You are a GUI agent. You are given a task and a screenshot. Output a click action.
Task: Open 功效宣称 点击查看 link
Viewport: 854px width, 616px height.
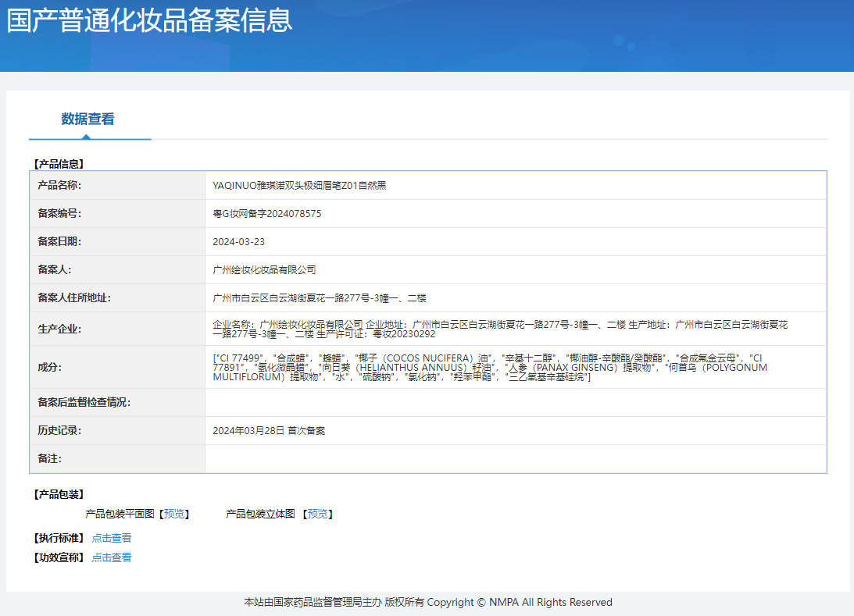click(112, 557)
